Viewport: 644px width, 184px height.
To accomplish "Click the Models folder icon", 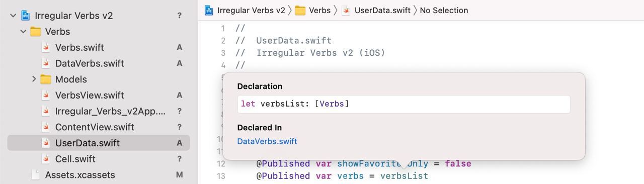I will 46,79.
